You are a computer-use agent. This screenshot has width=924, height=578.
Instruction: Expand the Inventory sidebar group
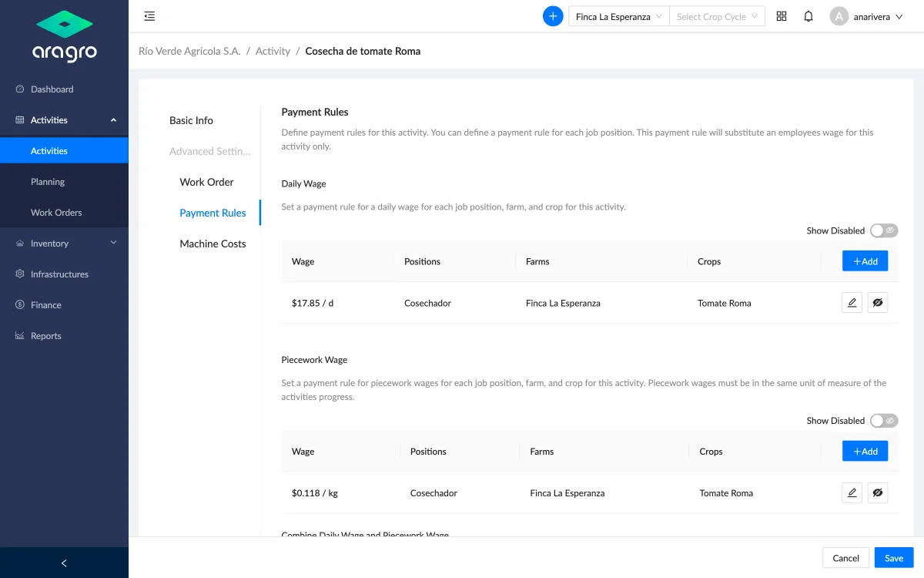point(114,243)
